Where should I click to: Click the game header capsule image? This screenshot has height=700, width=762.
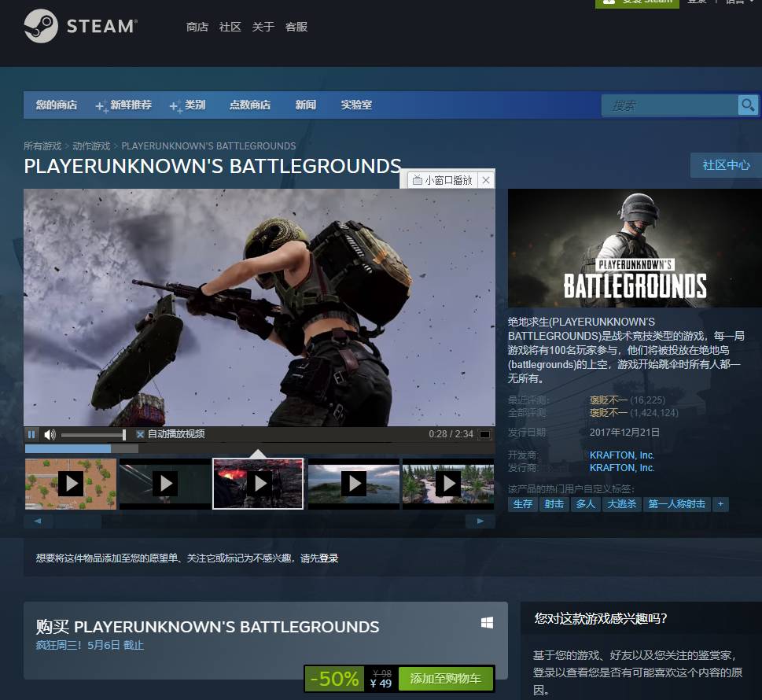[x=635, y=248]
